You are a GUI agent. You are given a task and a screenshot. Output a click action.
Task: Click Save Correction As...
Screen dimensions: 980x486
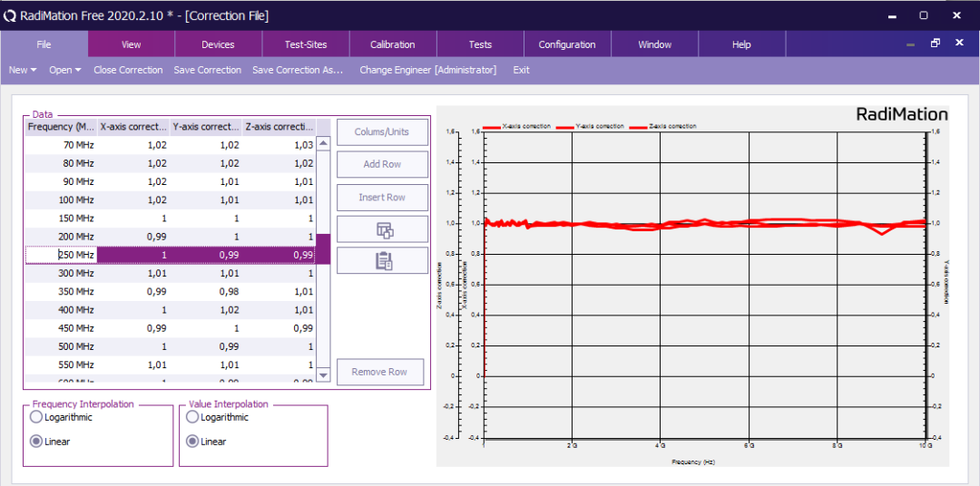pyautogui.click(x=299, y=70)
